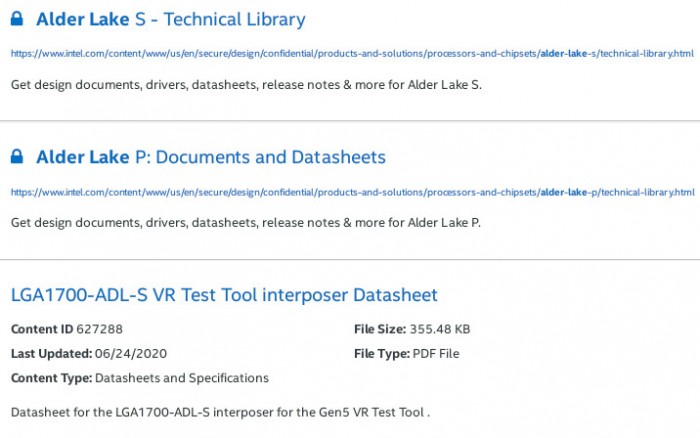The height and width of the screenshot is (438, 700).
Task: Select the Alder Lake P description text
Action: coord(246,223)
